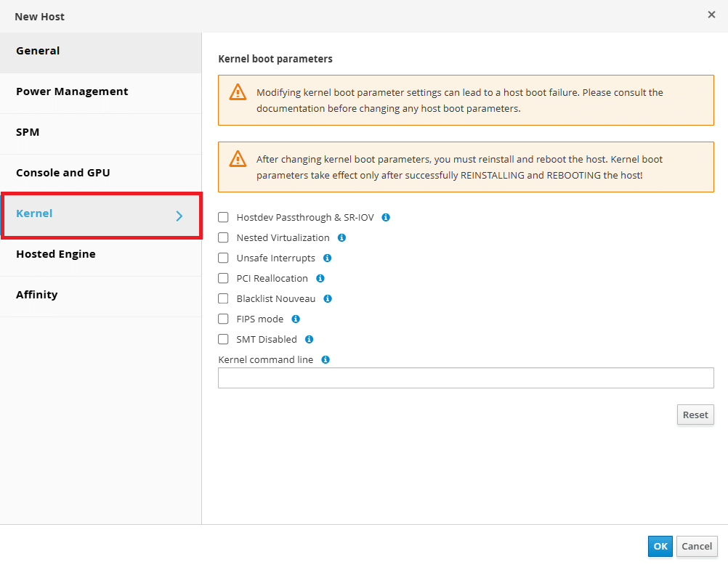
Task: Toggle the FIPS mode checkbox
Action: click(x=223, y=319)
